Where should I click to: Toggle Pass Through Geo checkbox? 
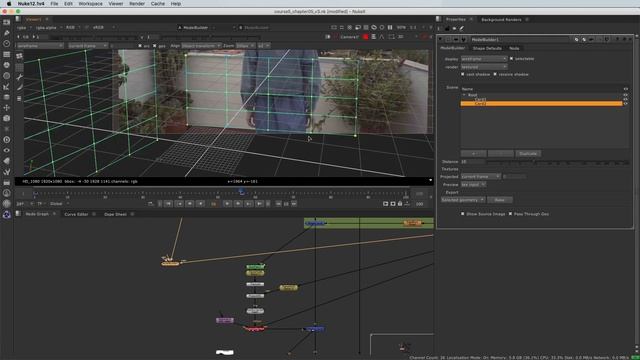point(510,214)
